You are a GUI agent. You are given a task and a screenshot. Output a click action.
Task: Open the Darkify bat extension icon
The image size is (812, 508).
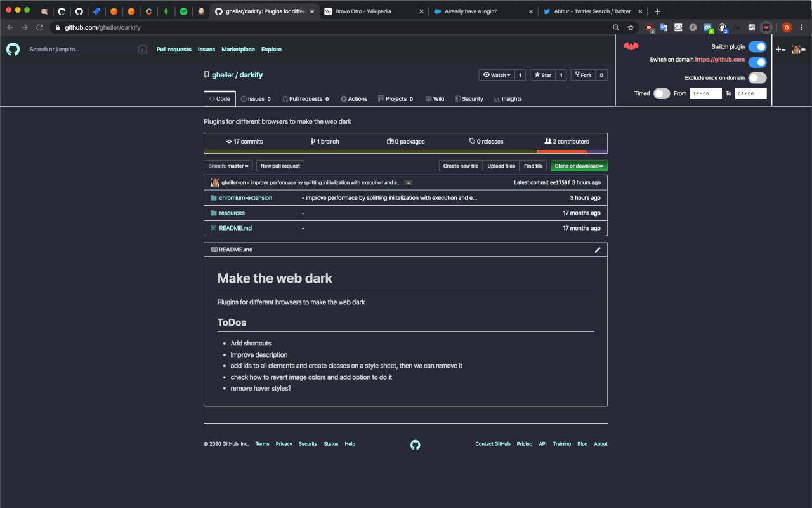[766, 27]
